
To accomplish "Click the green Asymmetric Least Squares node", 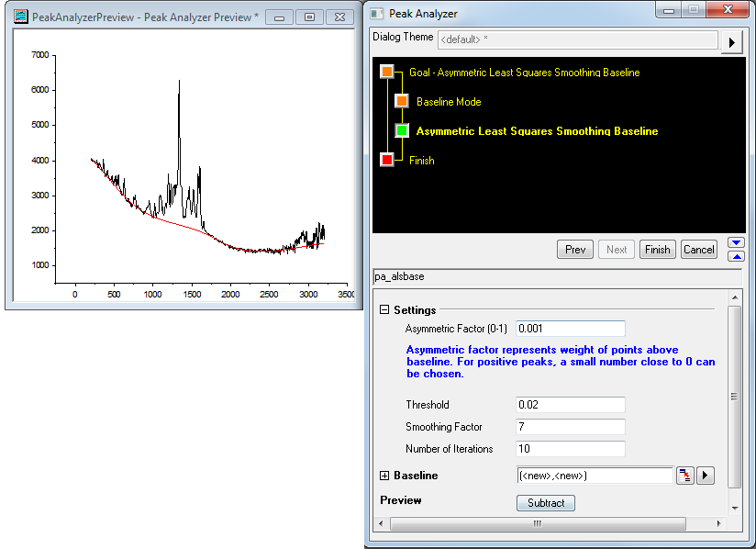I will coord(402,130).
